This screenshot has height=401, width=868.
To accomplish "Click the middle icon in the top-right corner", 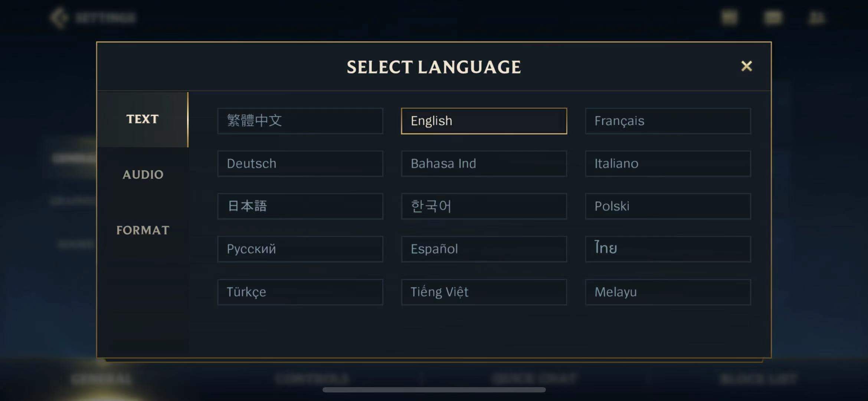I will 773,17.
